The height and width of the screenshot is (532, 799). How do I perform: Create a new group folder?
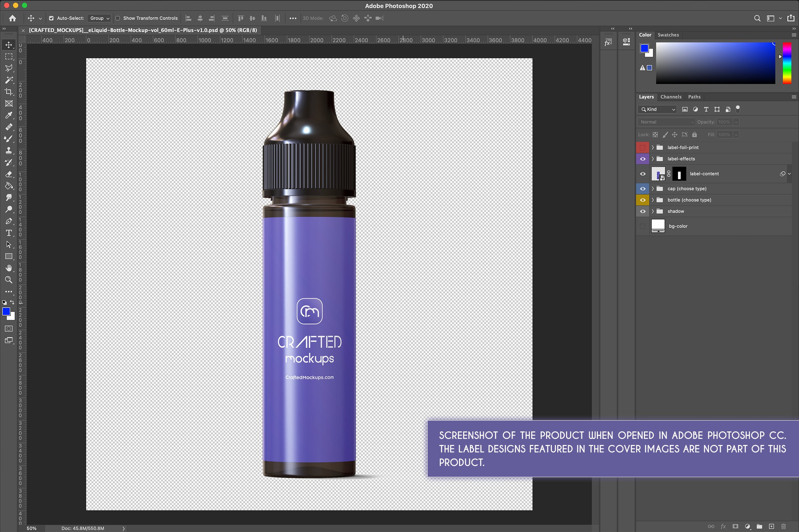point(760,526)
